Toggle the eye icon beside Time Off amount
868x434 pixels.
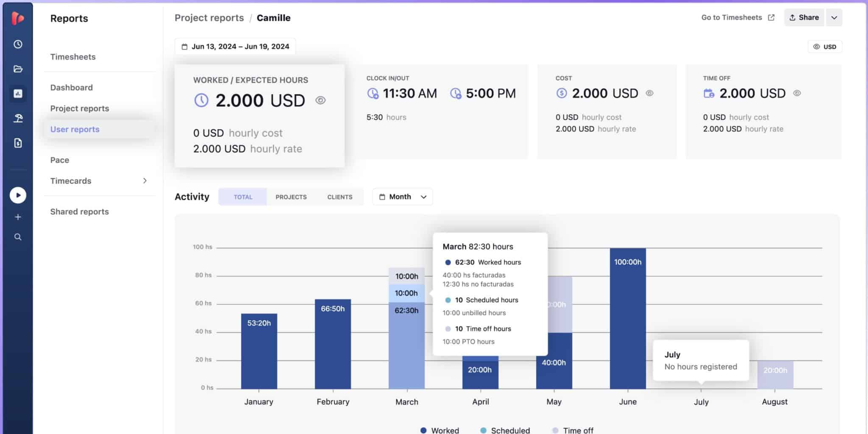click(797, 93)
